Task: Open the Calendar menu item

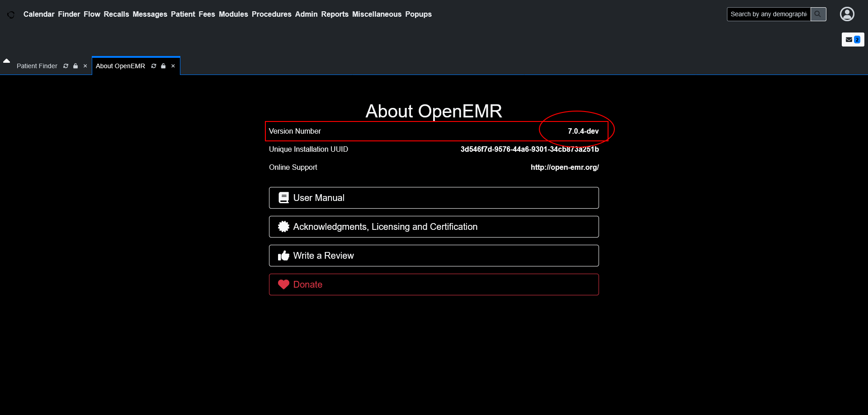Action: point(39,14)
